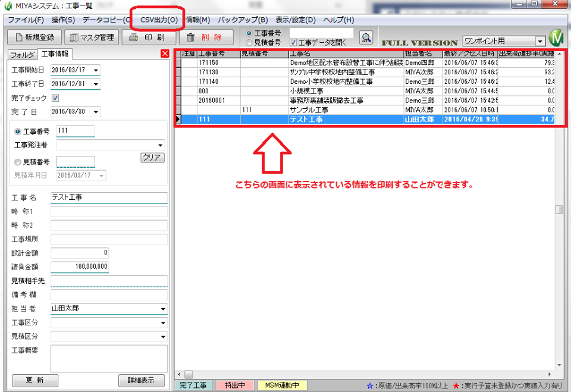Expand the 担当者 dropdown
This screenshot has height=392, width=571.
pos(163,309)
